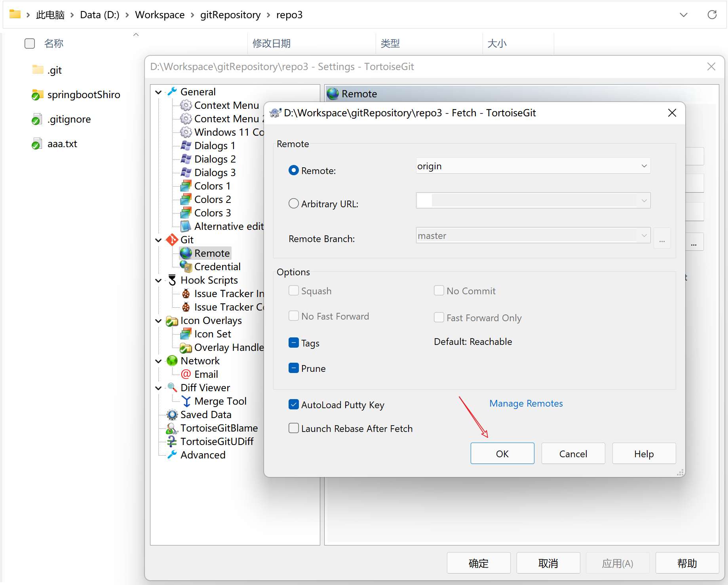Click the Hook Scripts hook icon

point(172,280)
